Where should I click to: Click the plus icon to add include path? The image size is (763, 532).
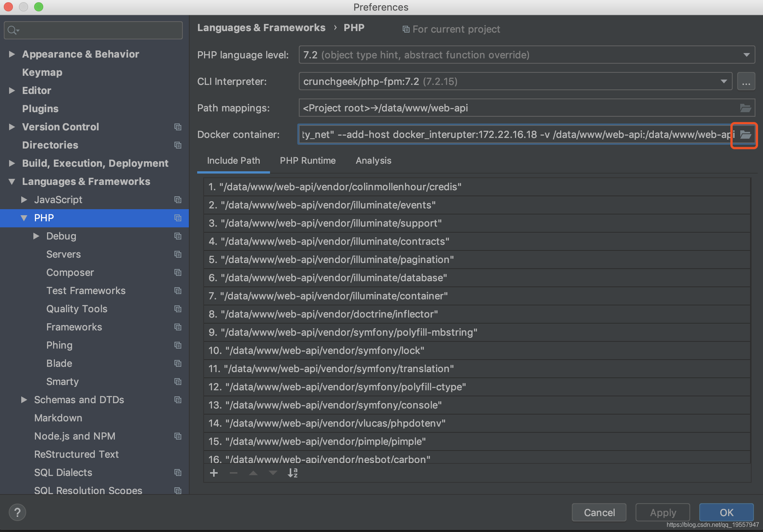214,473
